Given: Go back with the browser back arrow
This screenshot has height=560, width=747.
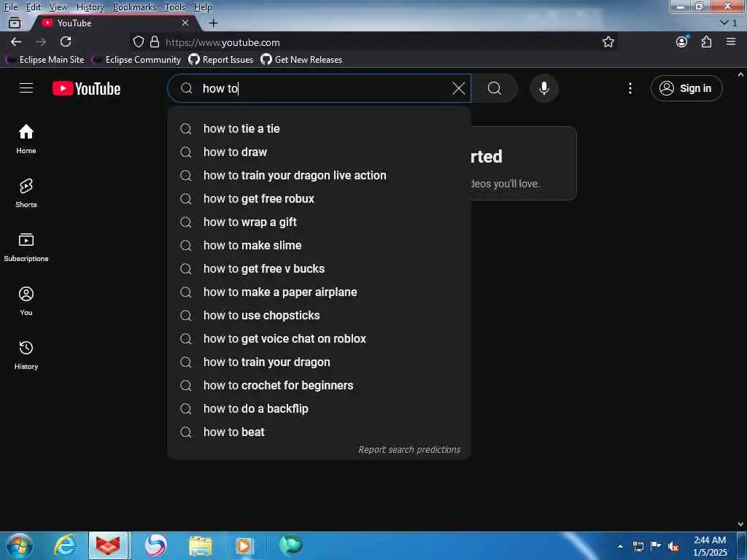Looking at the screenshot, I should (x=16, y=42).
